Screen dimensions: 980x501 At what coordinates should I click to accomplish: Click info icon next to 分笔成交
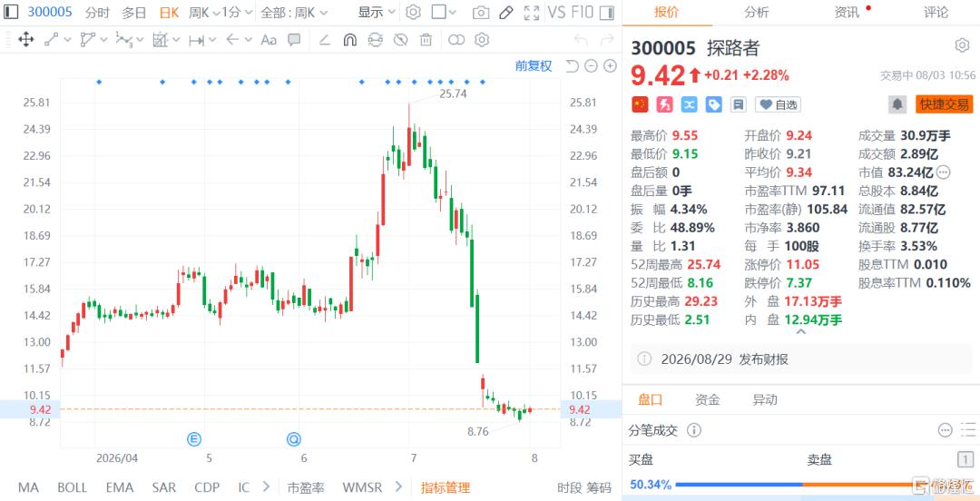click(x=694, y=430)
